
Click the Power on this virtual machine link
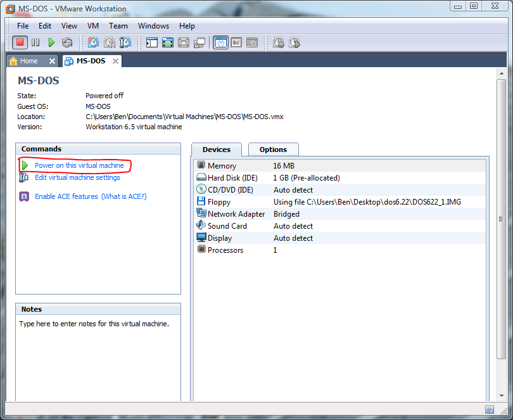coord(79,165)
